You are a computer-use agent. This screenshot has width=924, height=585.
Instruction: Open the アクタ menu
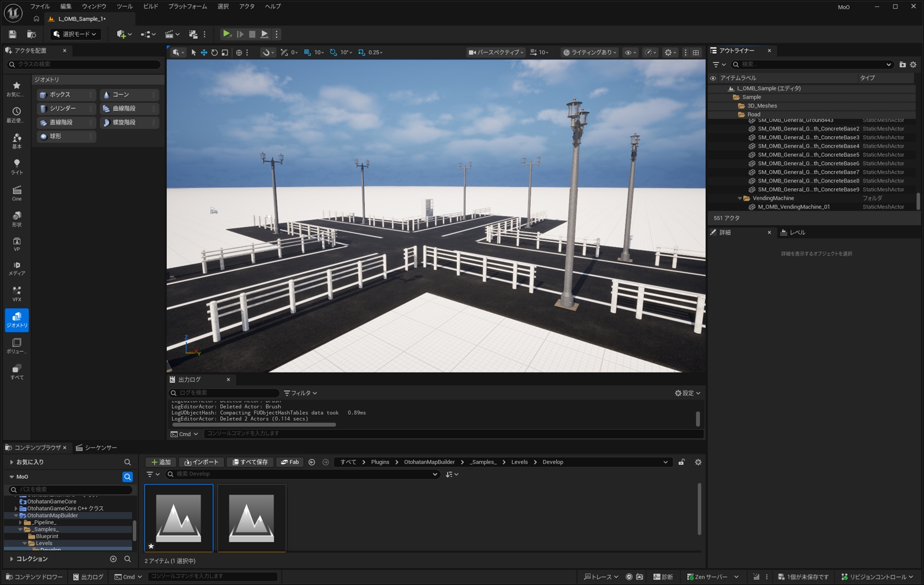point(247,6)
